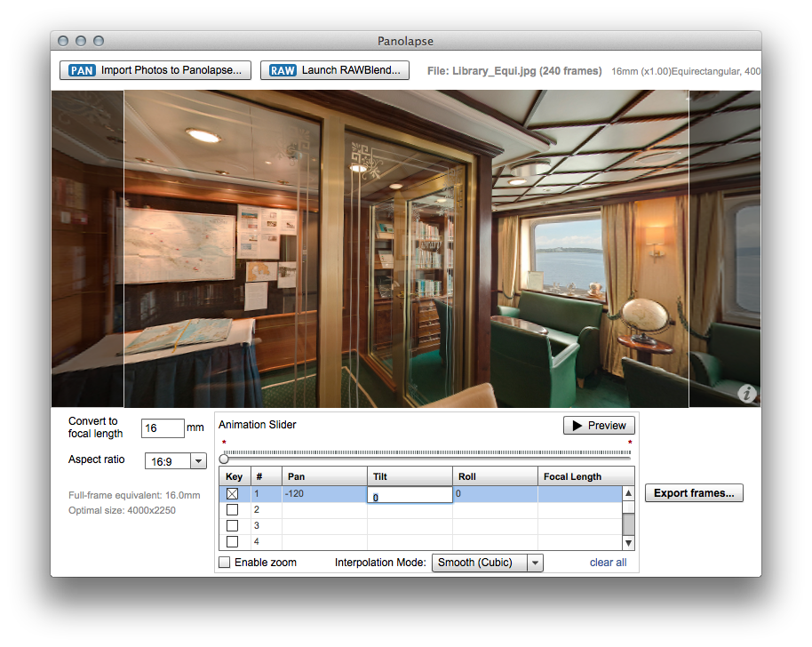Click the Full-frame equivalent 16.0mm text
This screenshot has height=647, width=812.
tap(134, 495)
